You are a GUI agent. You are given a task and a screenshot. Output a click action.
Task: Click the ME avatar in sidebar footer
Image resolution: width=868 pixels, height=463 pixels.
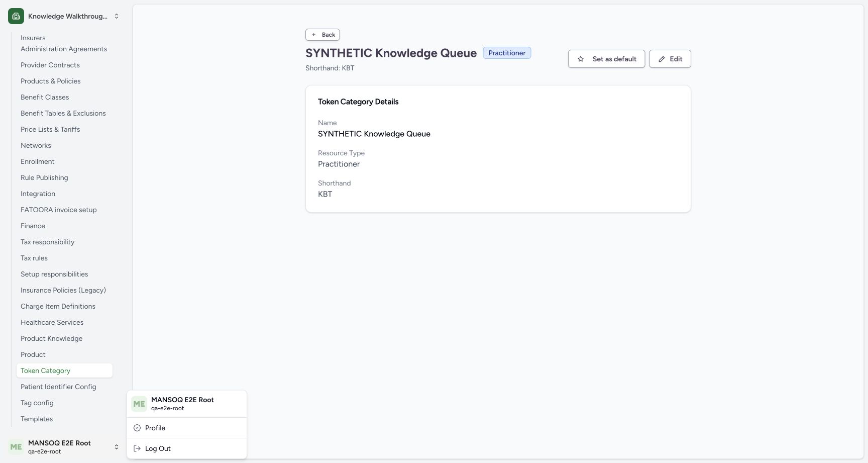16,446
